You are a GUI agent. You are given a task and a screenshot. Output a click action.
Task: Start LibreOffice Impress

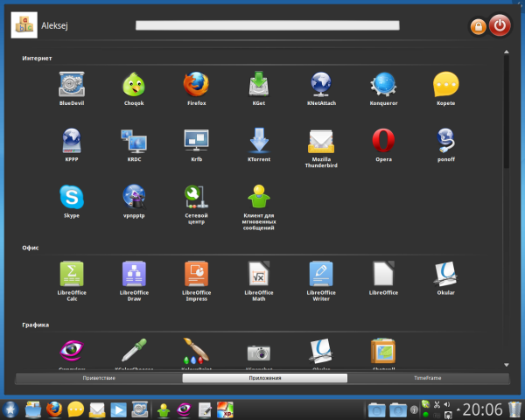(x=196, y=281)
